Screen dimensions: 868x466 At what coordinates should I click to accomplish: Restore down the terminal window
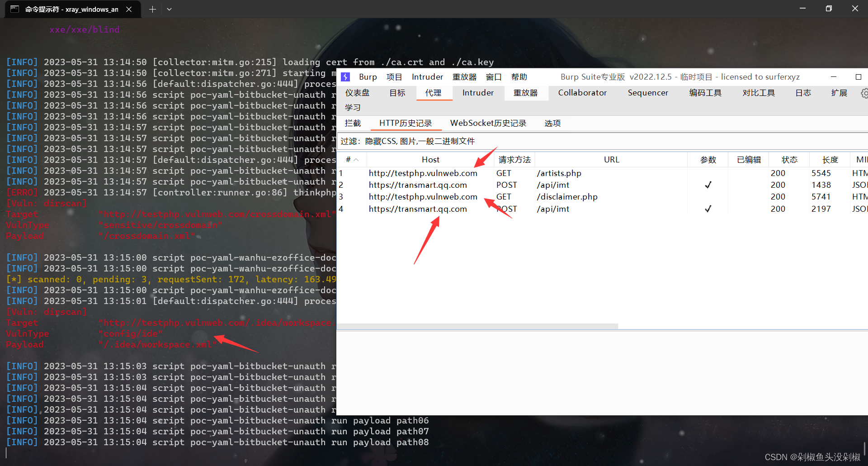(829, 9)
